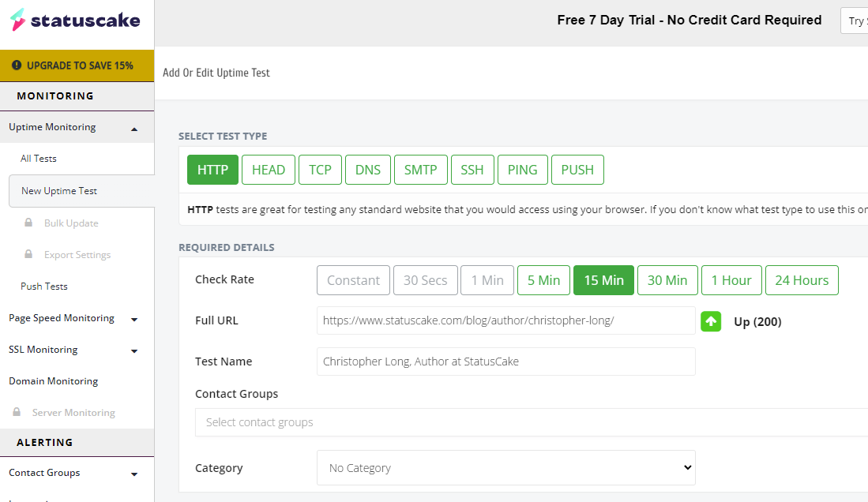Click the ALERTING section header
868x502 pixels.
click(x=45, y=442)
